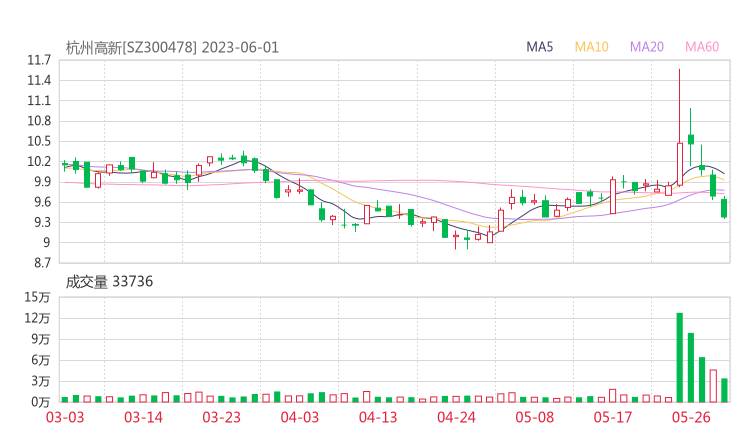Click the 10.5 price axis label
The image size is (740, 440).
[39, 142]
